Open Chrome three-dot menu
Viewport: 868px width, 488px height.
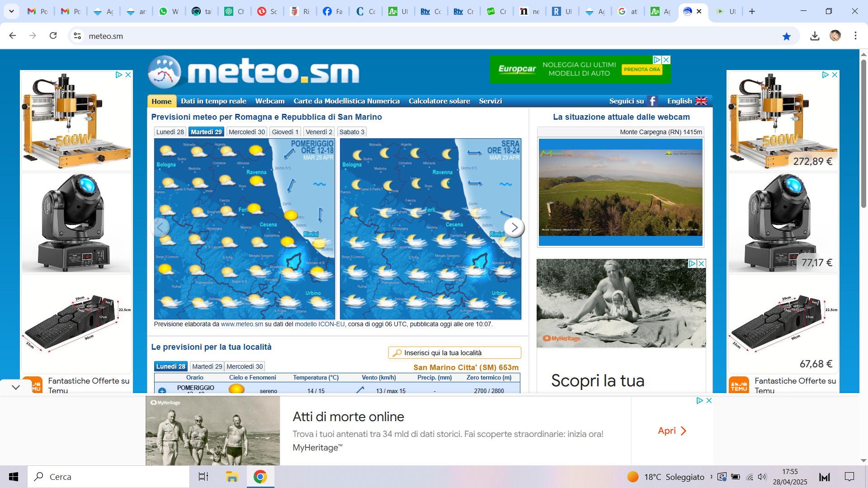pos(855,36)
